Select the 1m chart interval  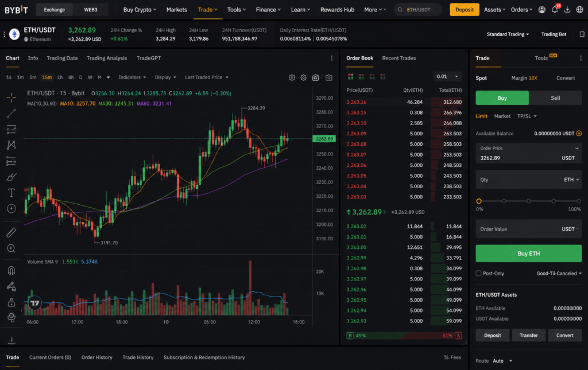20,77
